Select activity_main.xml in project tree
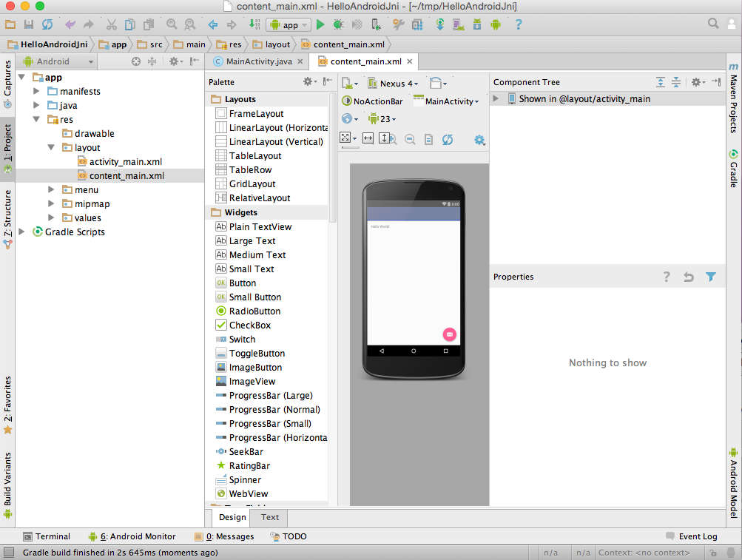 126,161
